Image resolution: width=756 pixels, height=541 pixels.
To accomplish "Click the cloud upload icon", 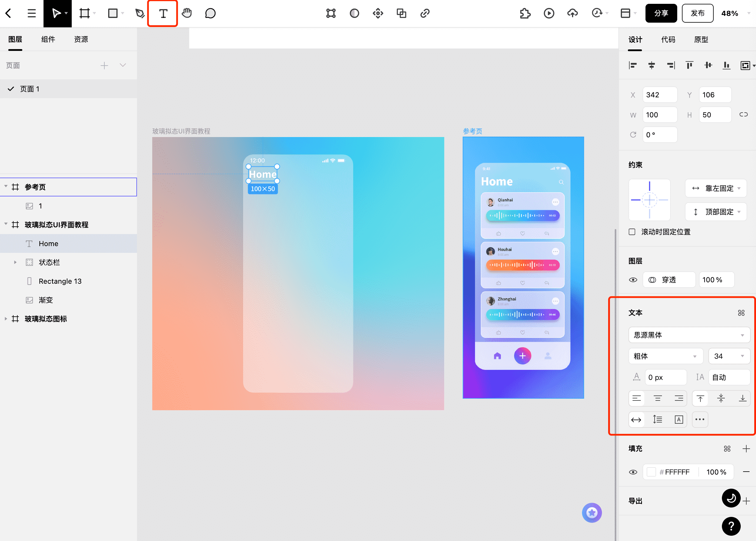I will 573,13.
